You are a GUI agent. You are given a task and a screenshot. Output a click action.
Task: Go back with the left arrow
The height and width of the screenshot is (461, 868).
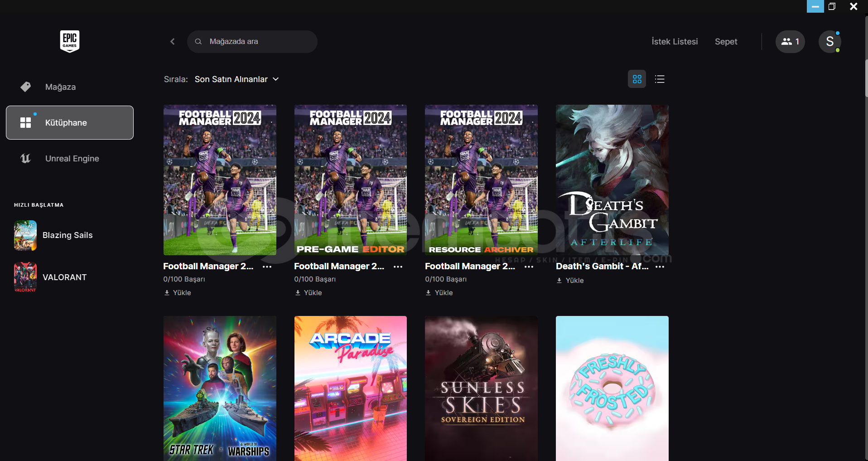[x=173, y=41]
